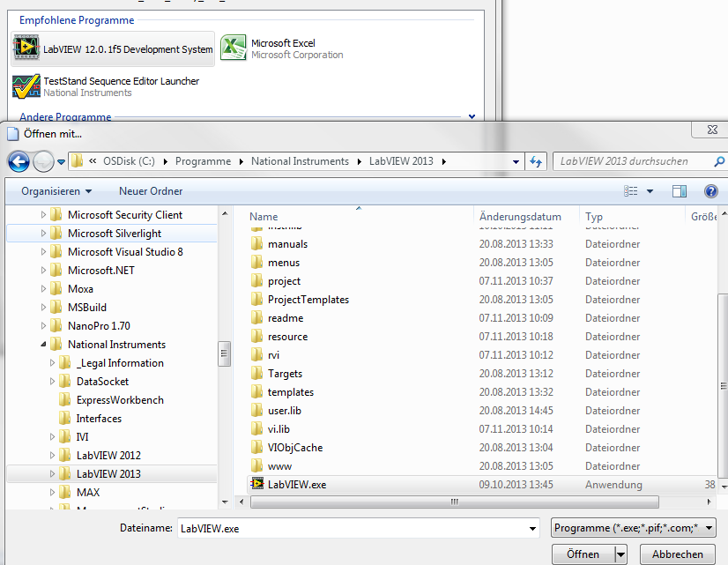The image size is (728, 565).
Task: Click LabVIEW 2013 breadcrumb in address bar
Action: pyautogui.click(x=401, y=161)
